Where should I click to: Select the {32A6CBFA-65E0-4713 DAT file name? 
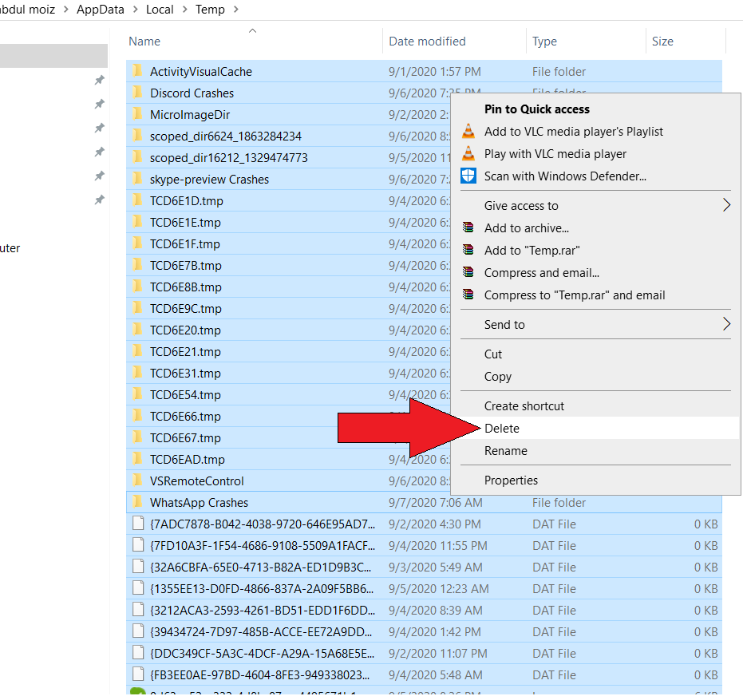point(261,567)
